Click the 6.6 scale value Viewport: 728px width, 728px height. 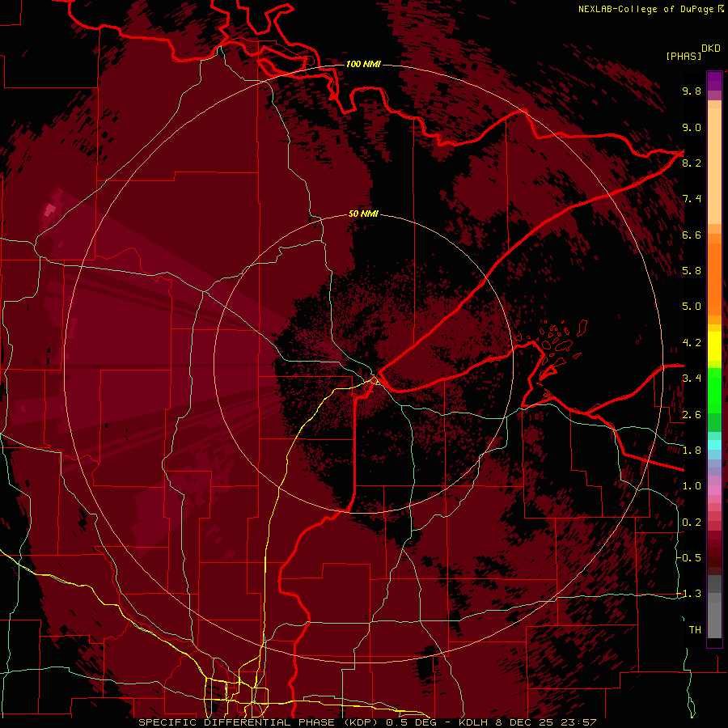692,235
